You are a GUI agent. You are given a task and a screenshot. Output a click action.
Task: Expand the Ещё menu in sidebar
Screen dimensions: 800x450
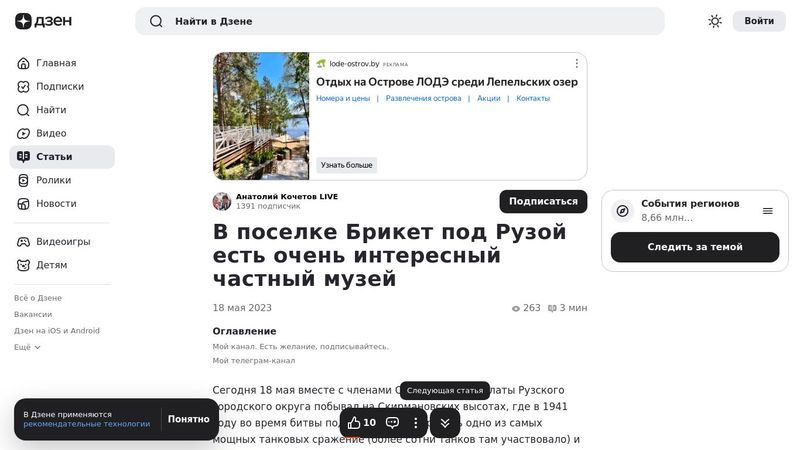click(28, 347)
